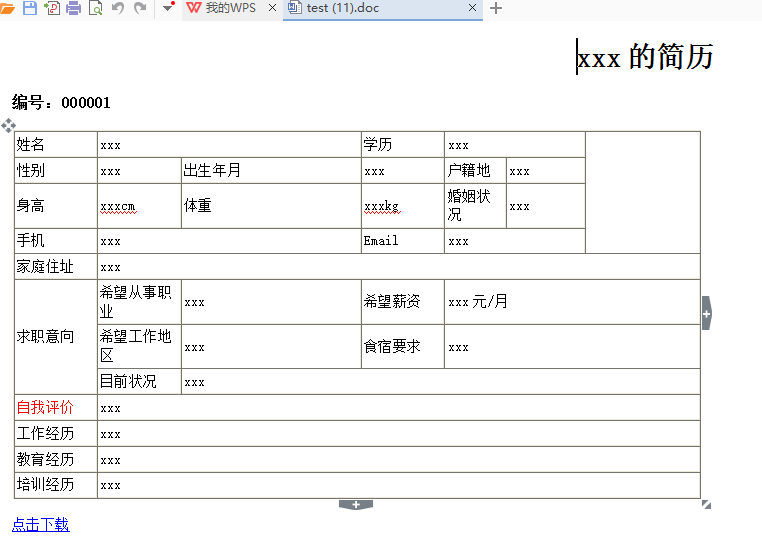The width and height of the screenshot is (762, 543).
Task: Click the Redo arrow icon
Action: pos(140,8)
